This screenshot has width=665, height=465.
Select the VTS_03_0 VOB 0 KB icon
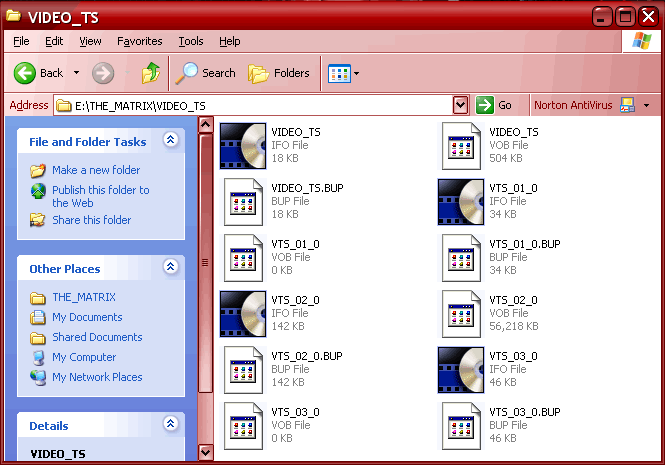243,426
